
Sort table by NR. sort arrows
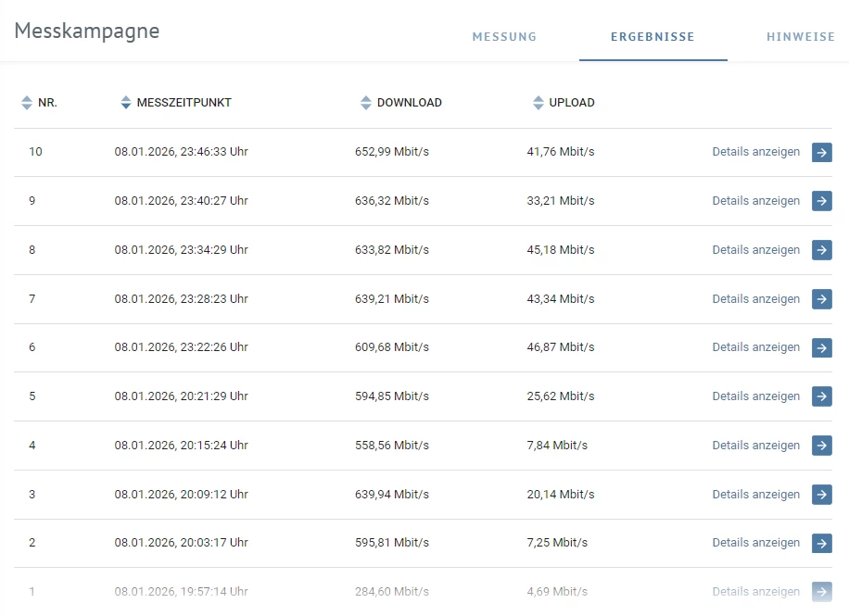pyautogui.click(x=27, y=102)
